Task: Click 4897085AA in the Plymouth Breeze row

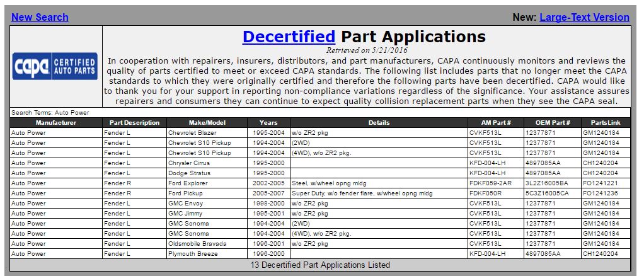Action: [x=553, y=254]
